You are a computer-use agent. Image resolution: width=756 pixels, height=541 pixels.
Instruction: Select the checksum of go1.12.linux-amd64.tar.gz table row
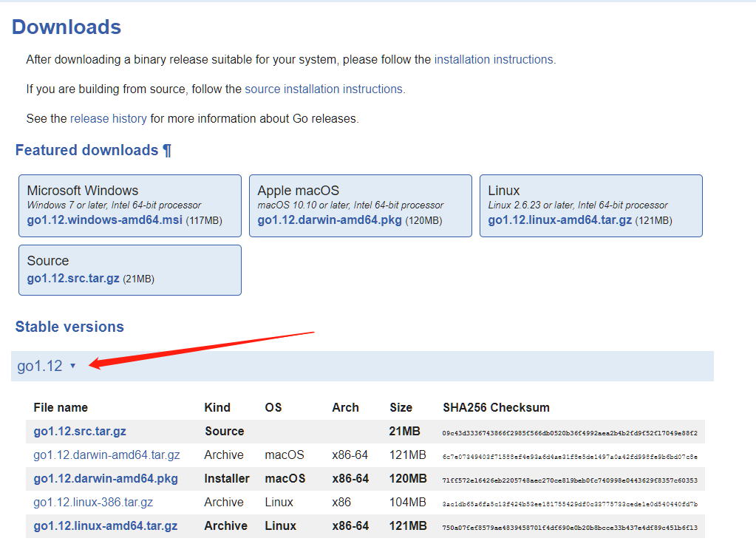click(570, 528)
